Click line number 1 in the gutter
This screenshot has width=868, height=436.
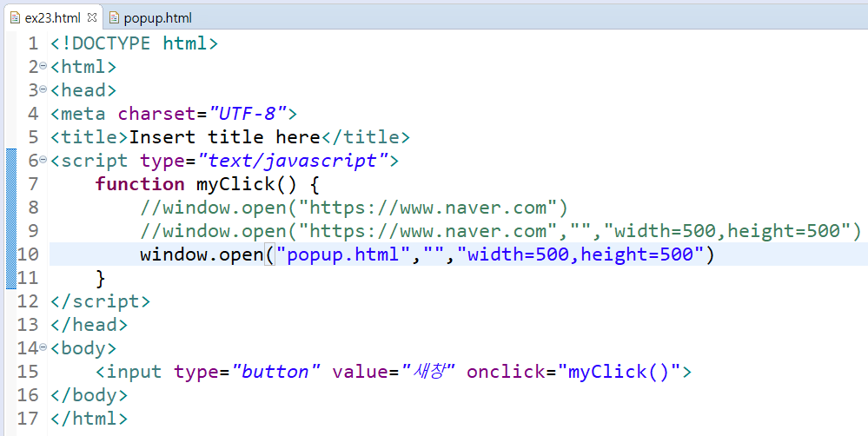[33, 43]
